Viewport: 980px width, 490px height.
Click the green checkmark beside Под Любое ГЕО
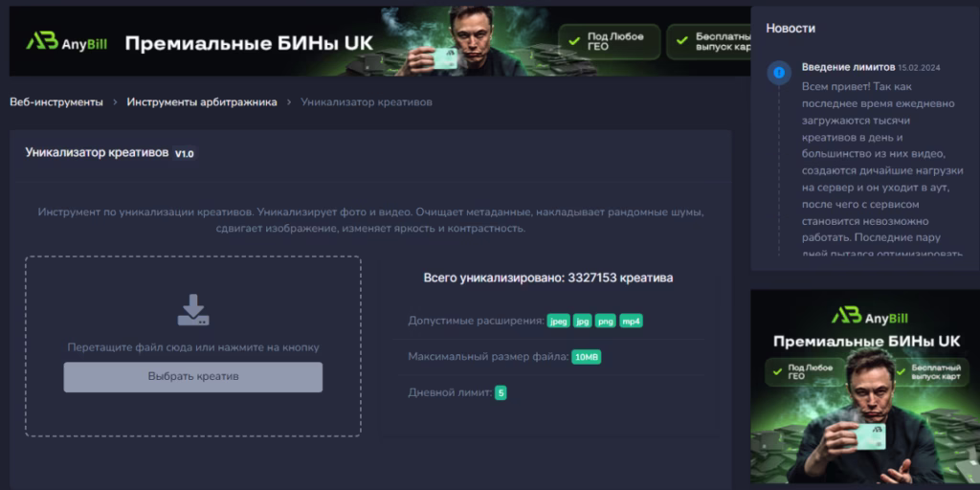[x=574, y=42]
